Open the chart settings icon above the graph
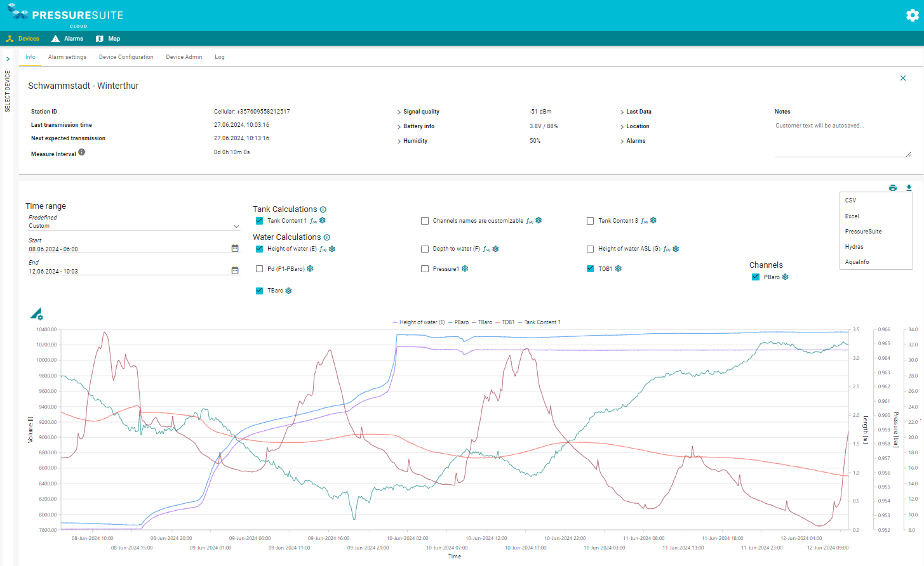The image size is (924, 566). [37, 314]
